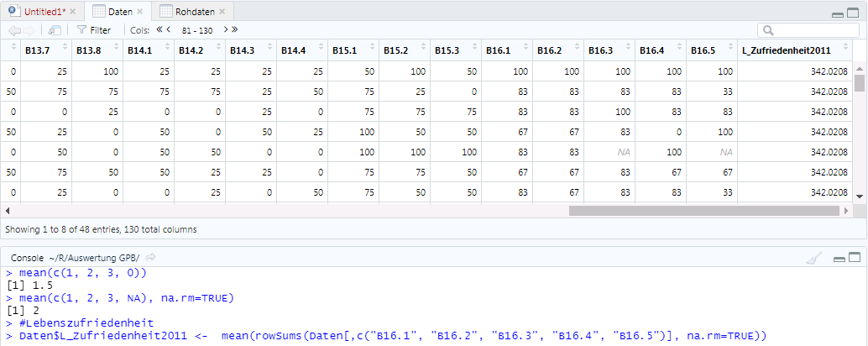The height and width of the screenshot is (346, 868).
Task: Open the Filter tool for the data
Action: coord(93,30)
